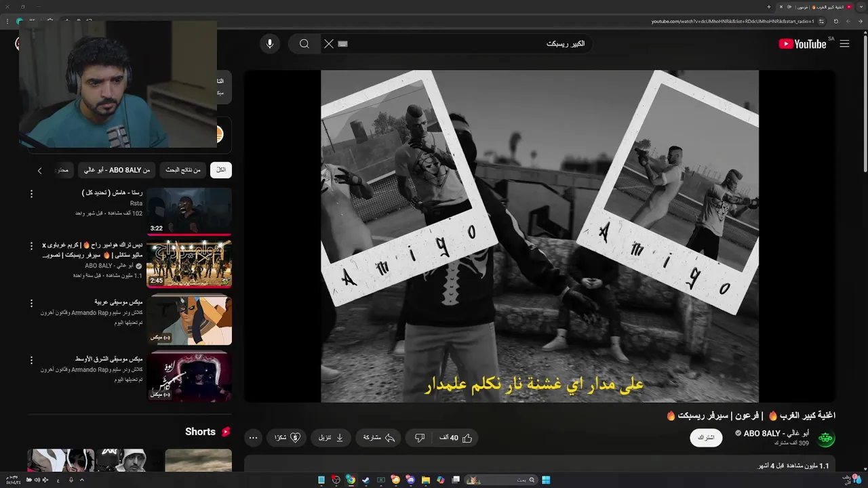This screenshot has height=488, width=868.
Task: Open channel name أبو غالي - ABO 8ALY
Action: 776,434
